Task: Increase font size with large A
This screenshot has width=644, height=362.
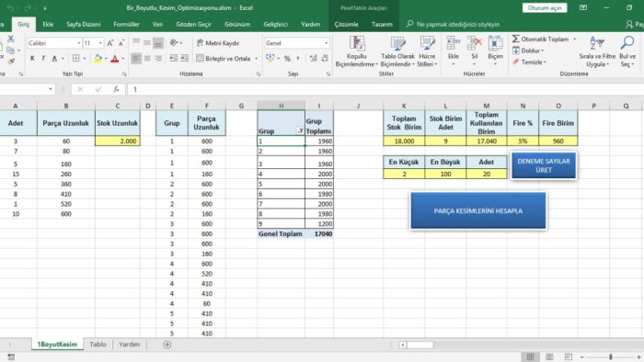Action: coord(110,43)
